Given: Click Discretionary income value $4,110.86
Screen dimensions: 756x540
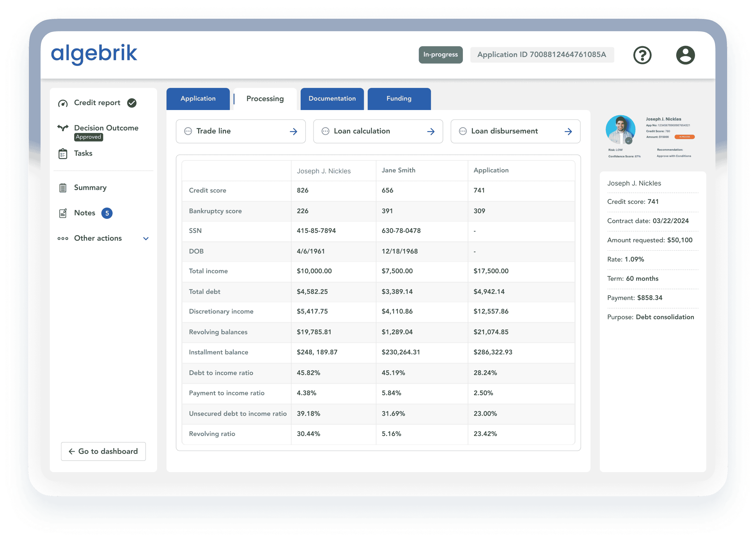Looking at the screenshot, I should [397, 312].
